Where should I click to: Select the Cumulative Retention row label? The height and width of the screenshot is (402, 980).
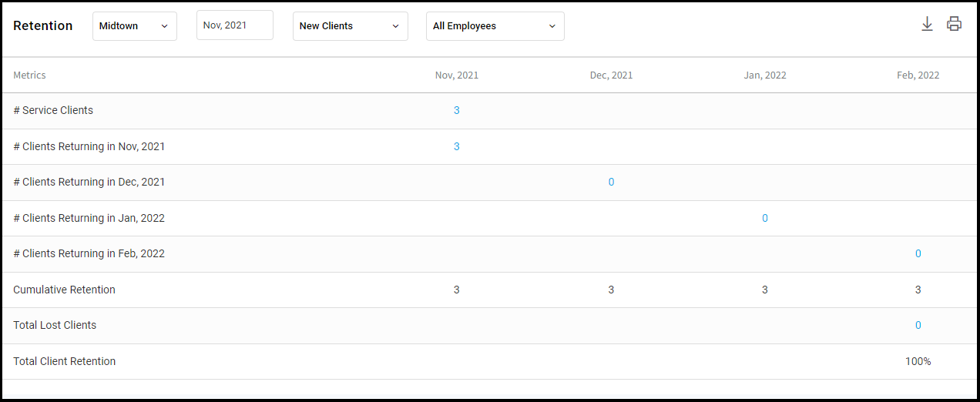(x=65, y=290)
